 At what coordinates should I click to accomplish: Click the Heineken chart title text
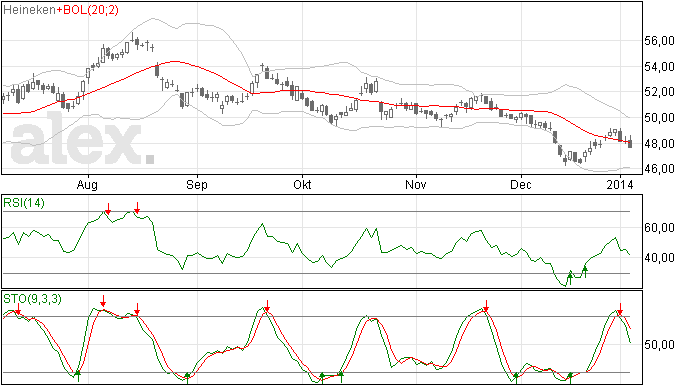pos(29,10)
